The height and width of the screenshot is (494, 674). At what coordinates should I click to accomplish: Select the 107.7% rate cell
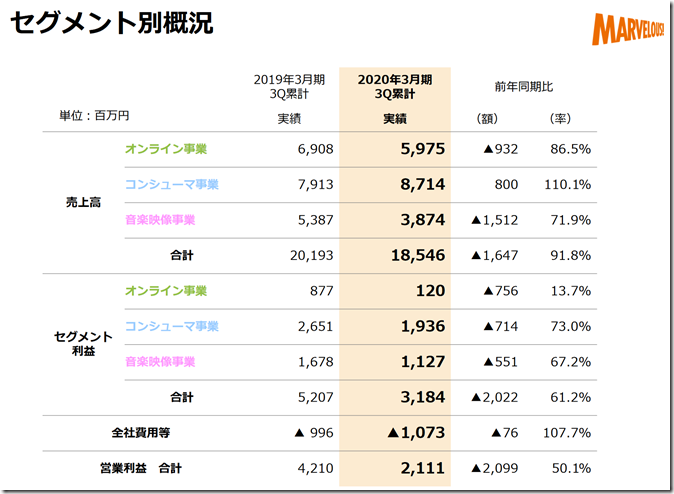coord(568,433)
